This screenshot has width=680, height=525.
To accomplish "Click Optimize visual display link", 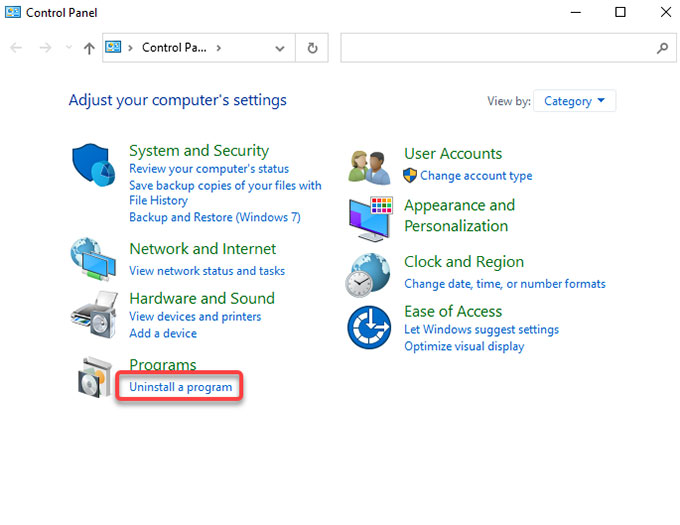I will coord(464,346).
